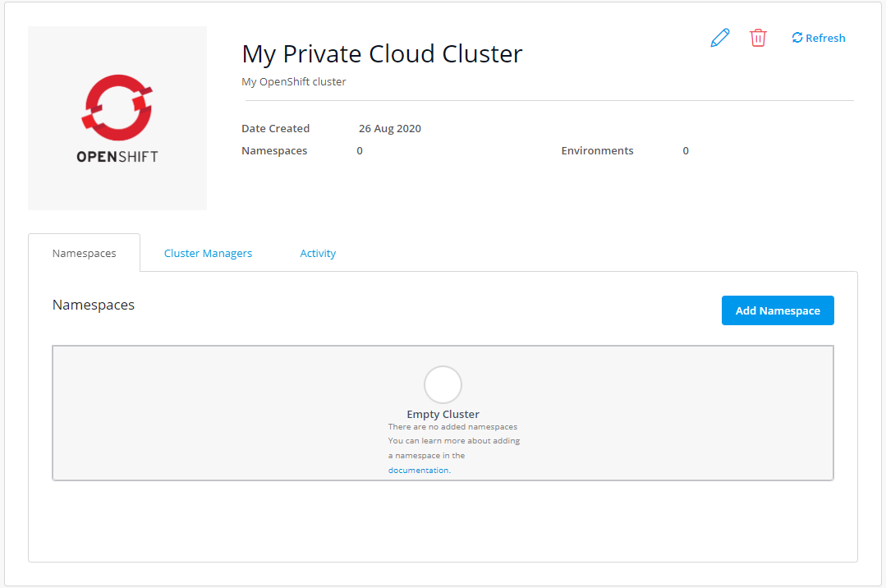Click the Environments count value zero
Image resolution: width=886 pixels, height=588 pixels.
686,150
